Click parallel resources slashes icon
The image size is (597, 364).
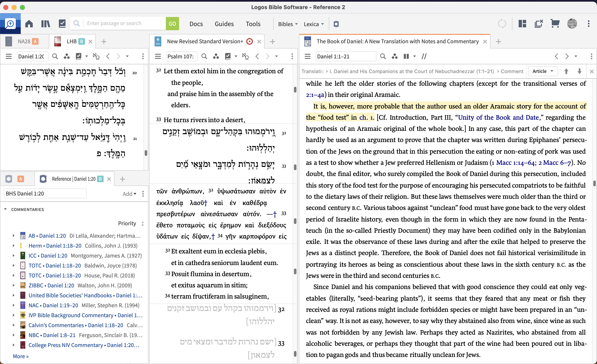click(424, 56)
